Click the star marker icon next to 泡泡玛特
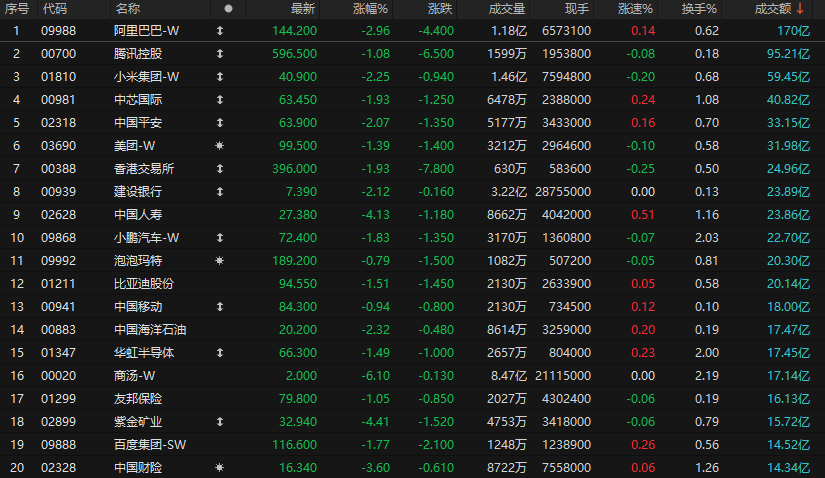 click(220, 261)
